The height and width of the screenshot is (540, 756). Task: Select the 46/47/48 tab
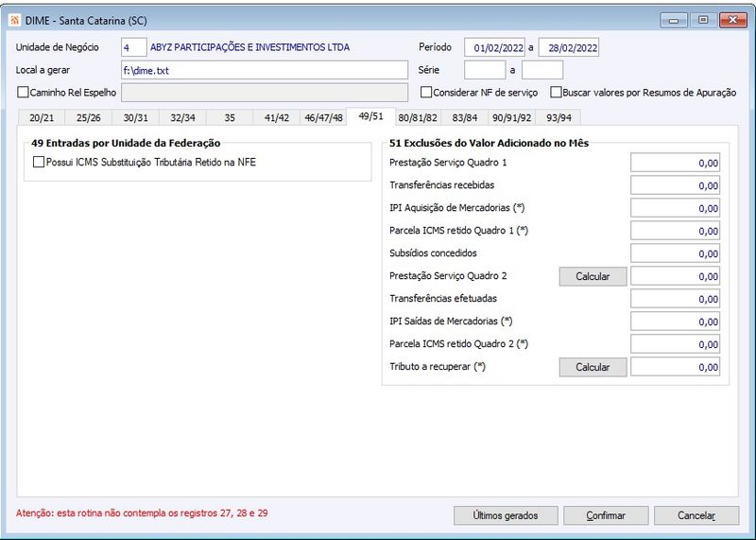tap(323, 118)
